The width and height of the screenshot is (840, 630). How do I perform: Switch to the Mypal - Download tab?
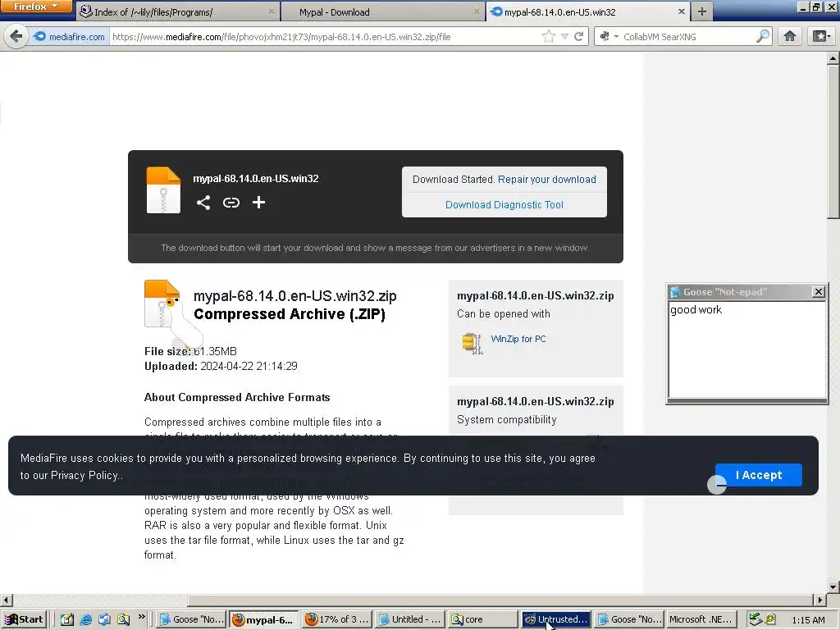coord(382,11)
